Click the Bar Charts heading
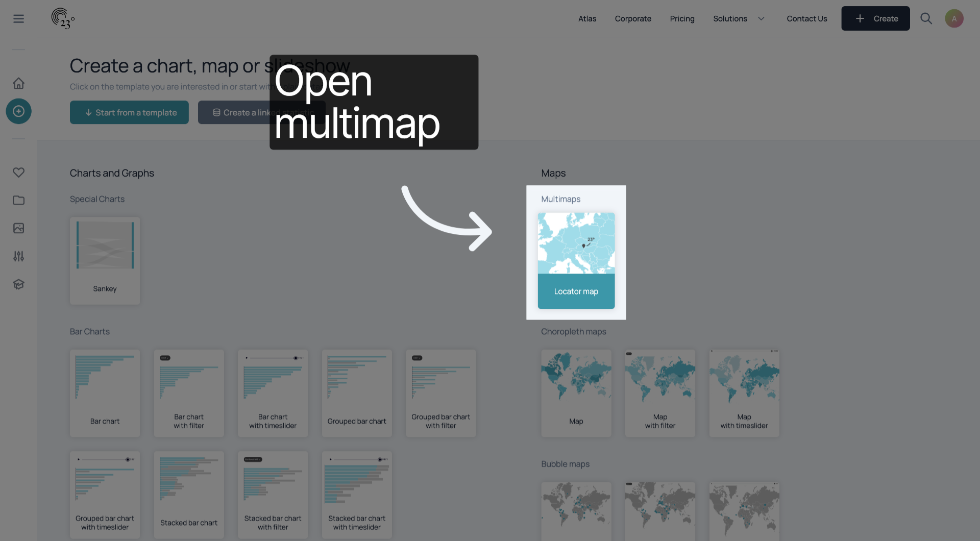The image size is (980, 541). [89, 331]
